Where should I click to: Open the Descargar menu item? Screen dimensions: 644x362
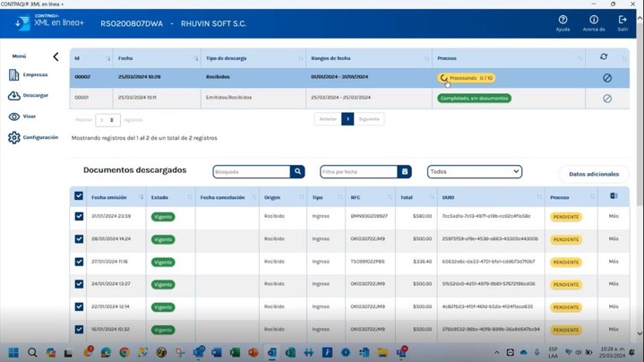(x=28, y=95)
